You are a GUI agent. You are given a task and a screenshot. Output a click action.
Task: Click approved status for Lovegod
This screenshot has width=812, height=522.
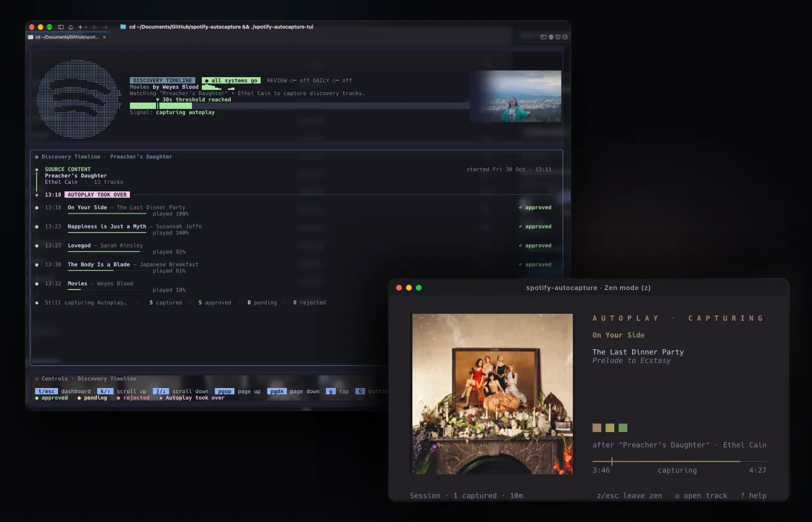point(535,246)
